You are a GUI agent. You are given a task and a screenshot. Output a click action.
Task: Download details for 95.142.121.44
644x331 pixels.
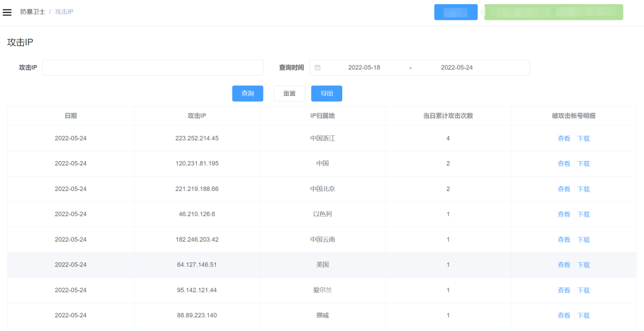tap(584, 290)
